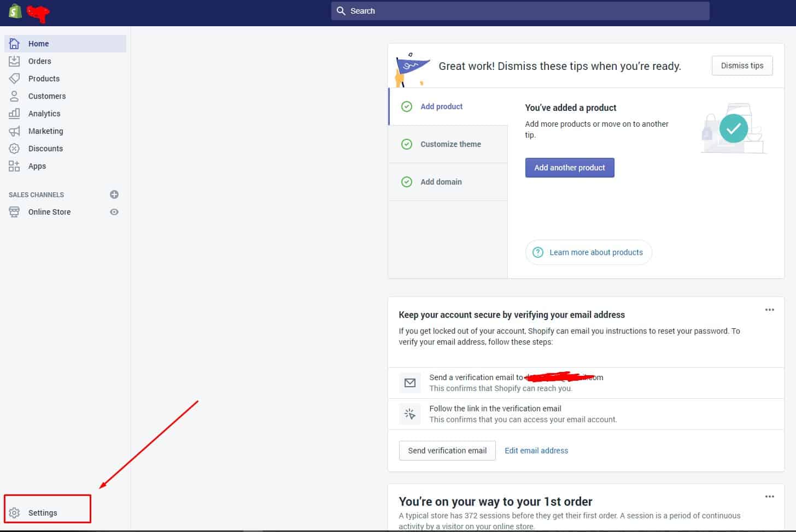Open the Home menu item
This screenshot has width=796, height=532.
coord(38,43)
